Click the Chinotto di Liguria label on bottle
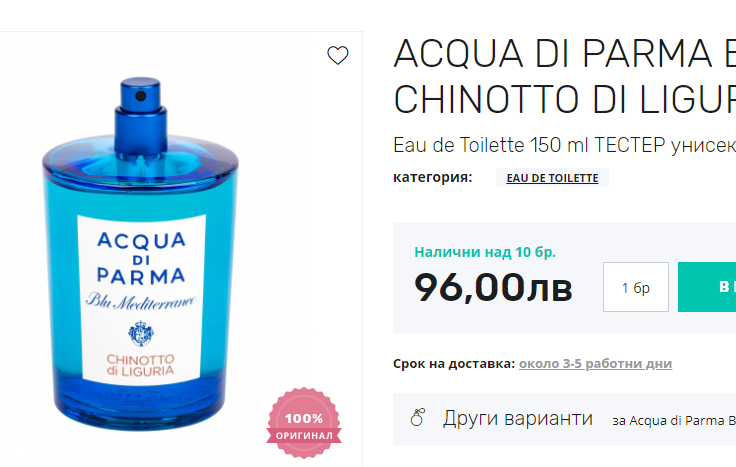 [140, 365]
